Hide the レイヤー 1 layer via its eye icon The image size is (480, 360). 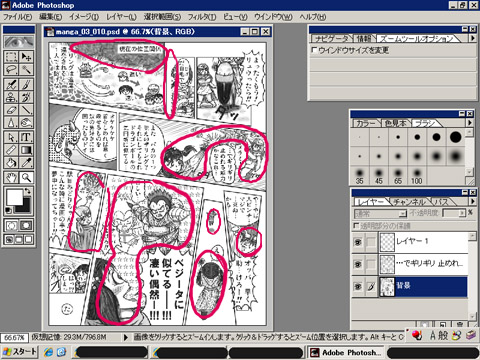(x=358, y=242)
